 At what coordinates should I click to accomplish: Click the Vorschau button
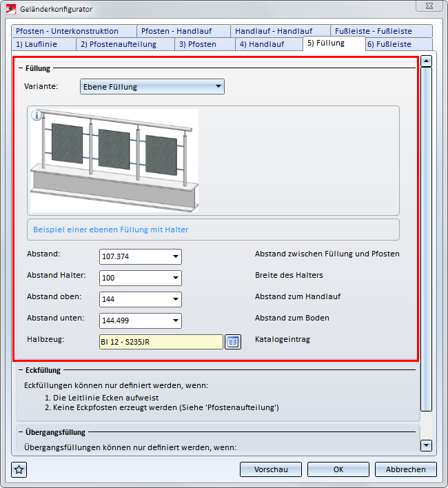coord(271,469)
